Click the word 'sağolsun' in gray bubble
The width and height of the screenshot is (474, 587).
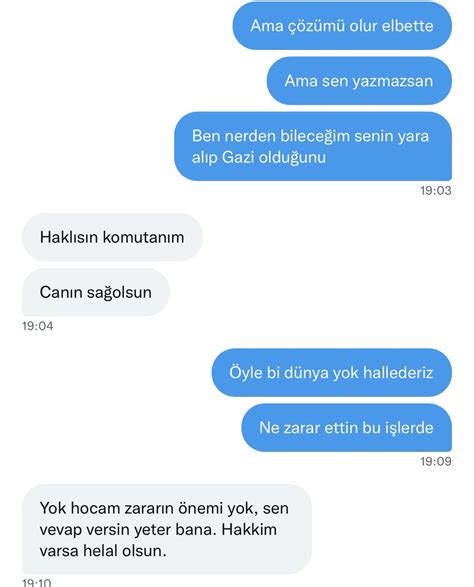[x=119, y=293]
